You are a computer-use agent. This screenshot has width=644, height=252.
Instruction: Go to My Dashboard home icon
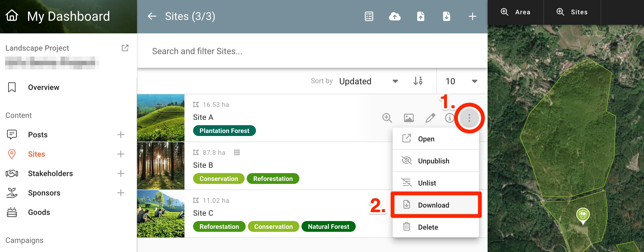click(x=12, y=16)
